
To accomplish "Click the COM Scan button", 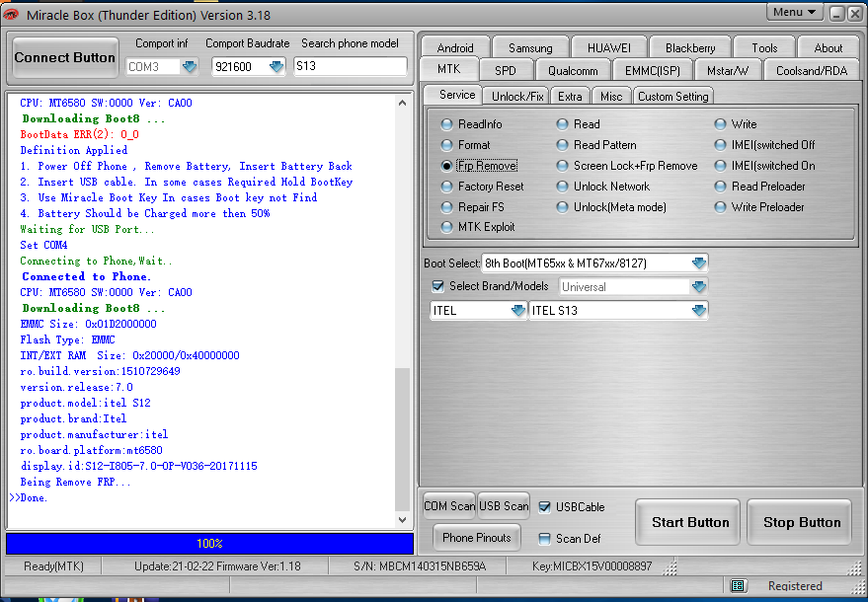I will (449, 505).
